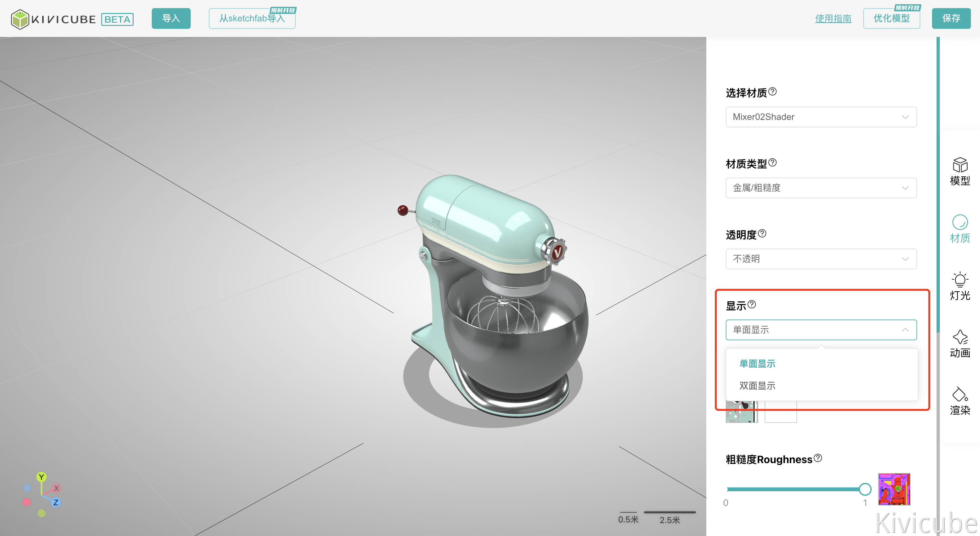
Task: Click the X axis gizmo handle
Action: coord(56,488)
